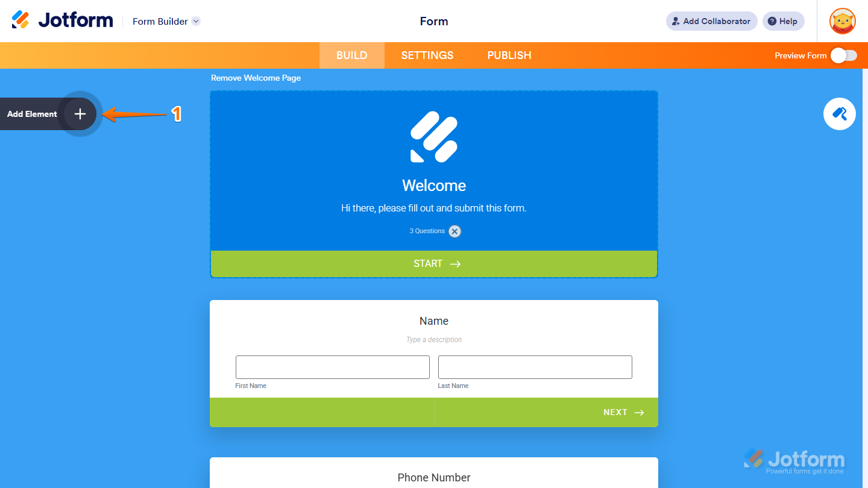868x488 pixels.
Task: Click the person icon on Add Collaborator
Action: (675, 21)
